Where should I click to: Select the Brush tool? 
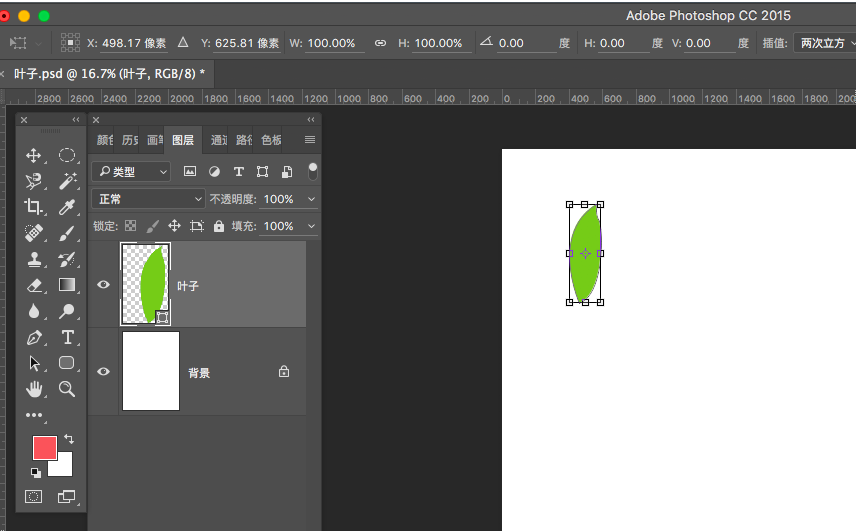tap(67, 233)
